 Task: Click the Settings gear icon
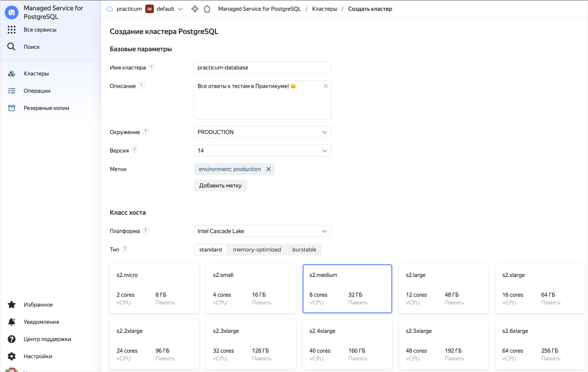(11, 356)
